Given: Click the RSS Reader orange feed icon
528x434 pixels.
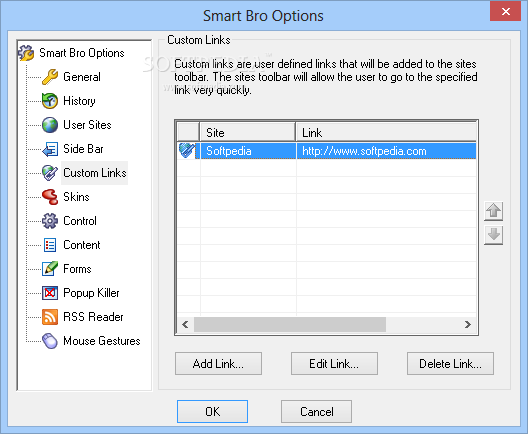Looking at the screenshot, I should (x=50, y=317).
